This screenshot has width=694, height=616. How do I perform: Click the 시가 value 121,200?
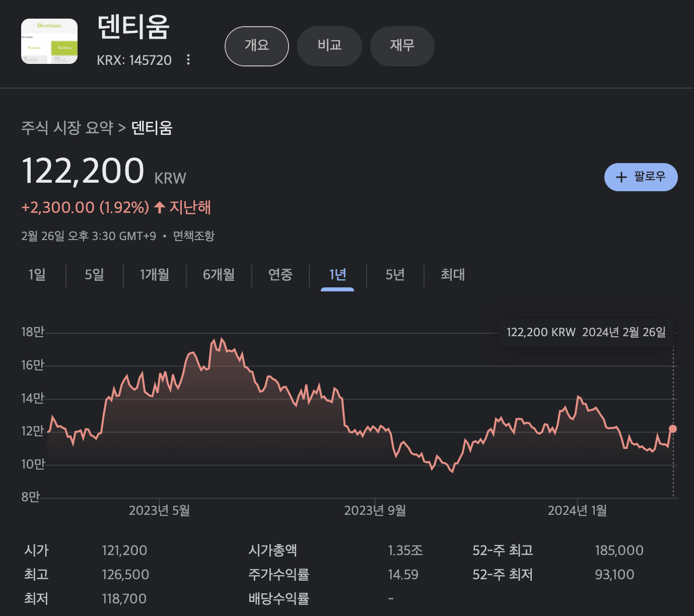pyautogui.click(x=124, y=551)
